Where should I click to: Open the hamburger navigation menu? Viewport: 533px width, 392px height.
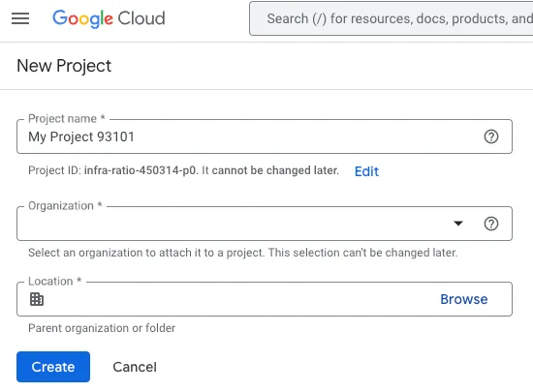click(x=20, y=18)
